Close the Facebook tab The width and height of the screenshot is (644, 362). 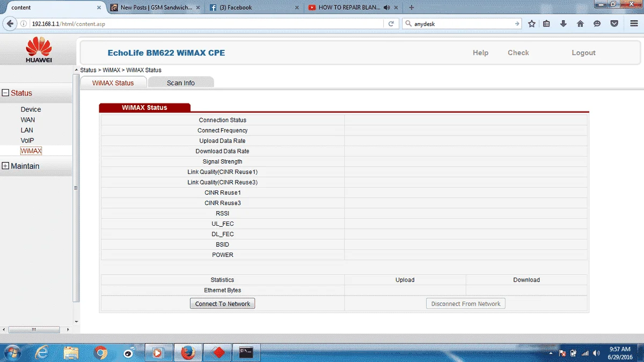pyautogui.click(x=298, y=8)
